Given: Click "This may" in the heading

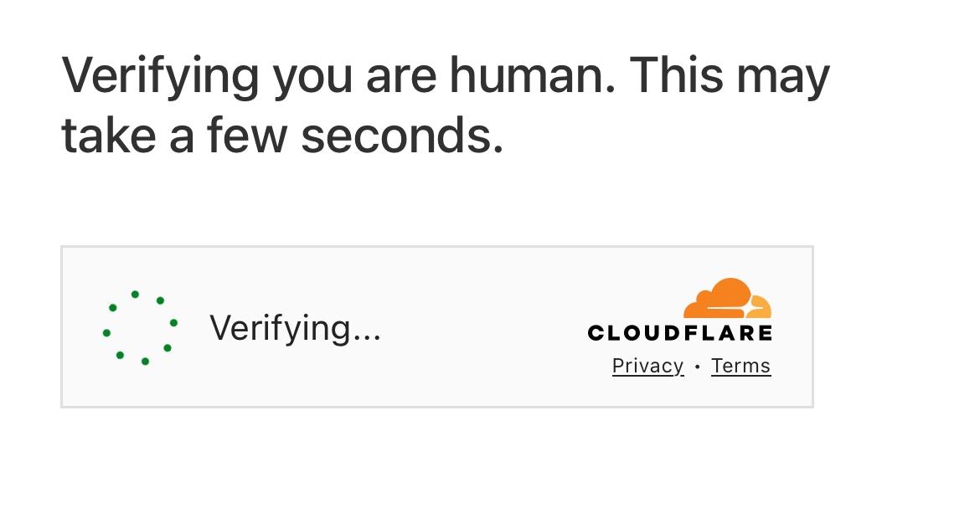Looking at the screenshot, I should point(729,75).
